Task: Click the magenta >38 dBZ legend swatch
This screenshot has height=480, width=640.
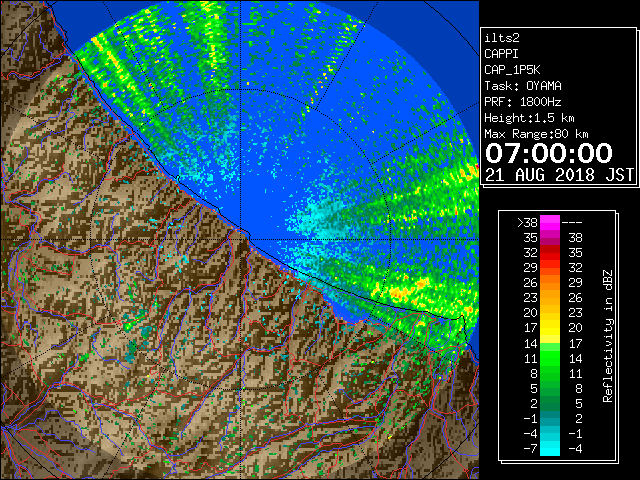Action: (550, 222)
